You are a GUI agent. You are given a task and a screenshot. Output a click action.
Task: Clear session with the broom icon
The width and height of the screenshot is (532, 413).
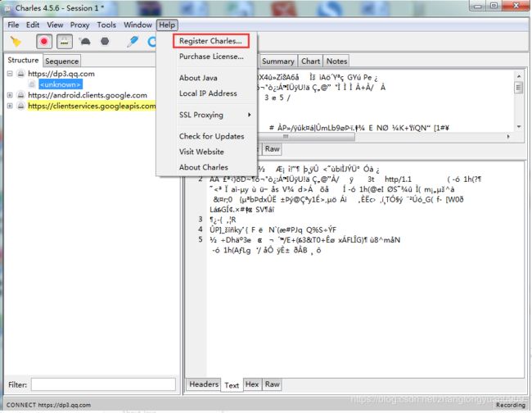[16, 42]
